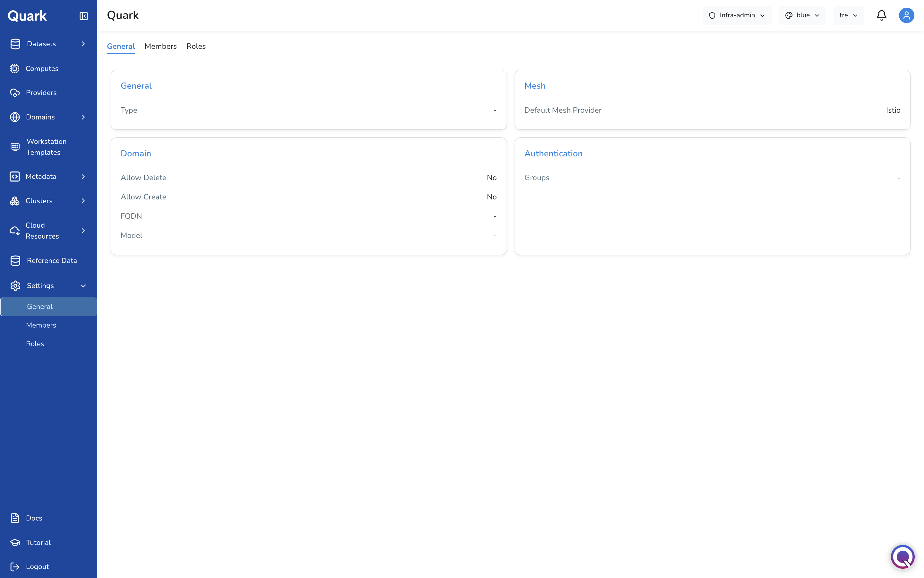Click the Cloud Resources icon
Screen dimensions: 924x578
pyautogui.click(x=15, y=231)
